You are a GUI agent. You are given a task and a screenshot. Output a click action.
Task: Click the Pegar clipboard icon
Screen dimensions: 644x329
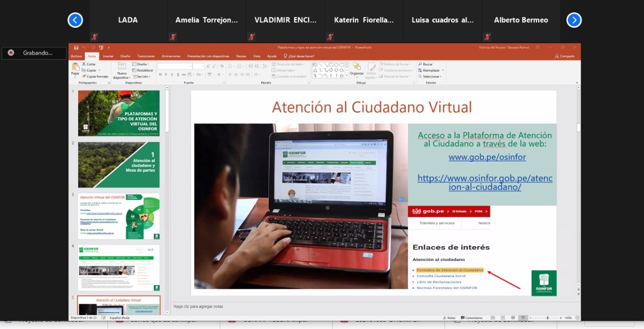pyautogui.click(x=75, y=67)
